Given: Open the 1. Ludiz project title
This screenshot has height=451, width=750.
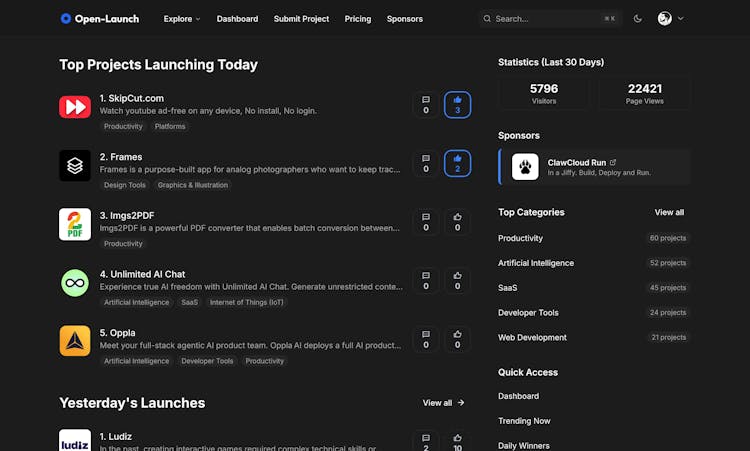Looking at the screenshot, I should (x=116, y=437).
